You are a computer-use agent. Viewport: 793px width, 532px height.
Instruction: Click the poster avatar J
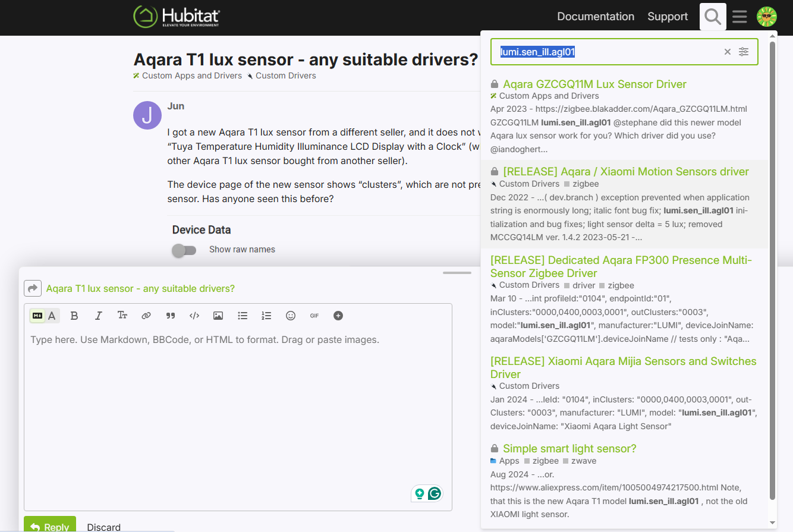point(147,115)
